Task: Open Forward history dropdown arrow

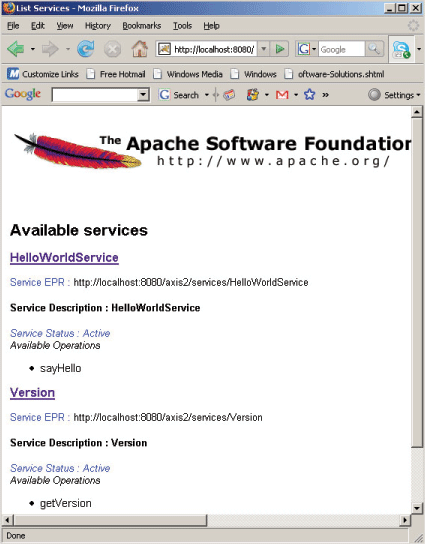Action: click(68, 49)
